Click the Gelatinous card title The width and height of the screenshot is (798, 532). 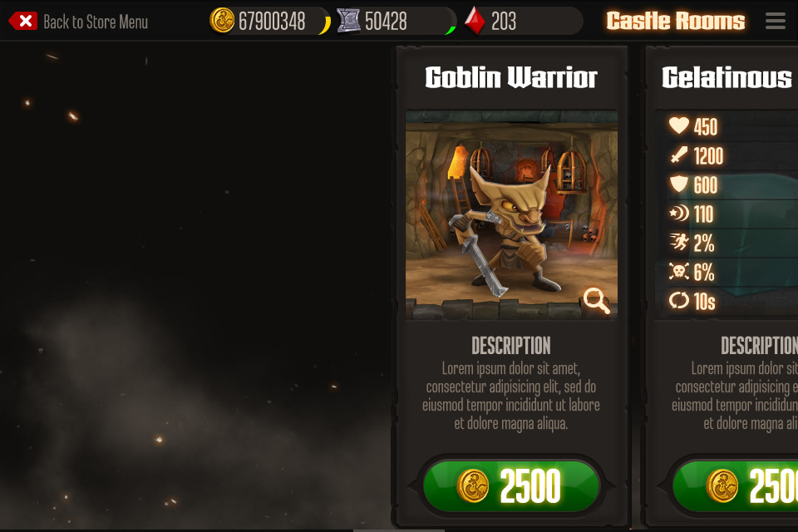tap(727, 77)
